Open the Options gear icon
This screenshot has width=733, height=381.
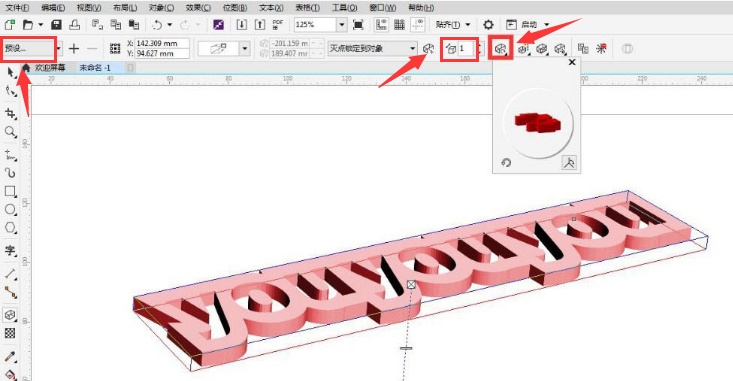(x=489, y=25)
